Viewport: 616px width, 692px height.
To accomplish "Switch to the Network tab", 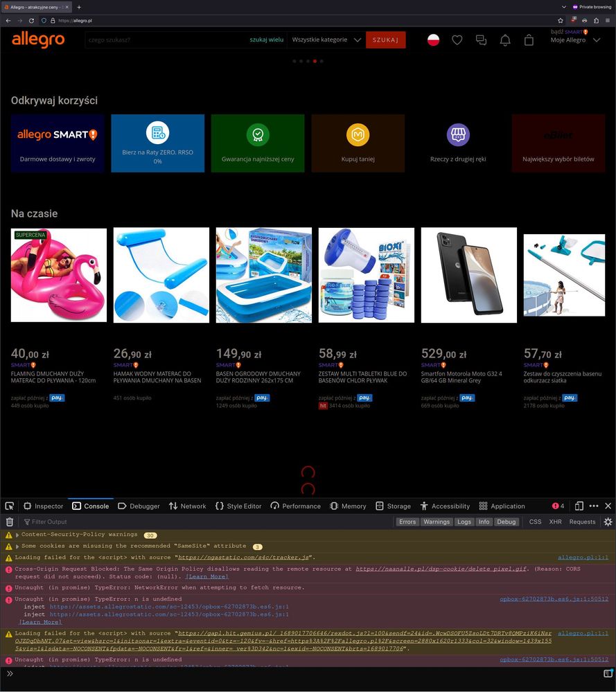I will click(x=187, y=506).
